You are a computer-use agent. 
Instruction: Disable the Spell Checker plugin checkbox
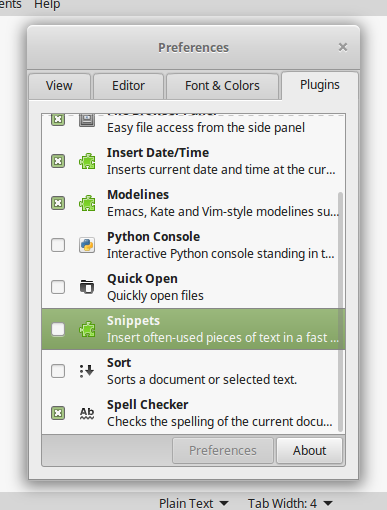[58, 413]
